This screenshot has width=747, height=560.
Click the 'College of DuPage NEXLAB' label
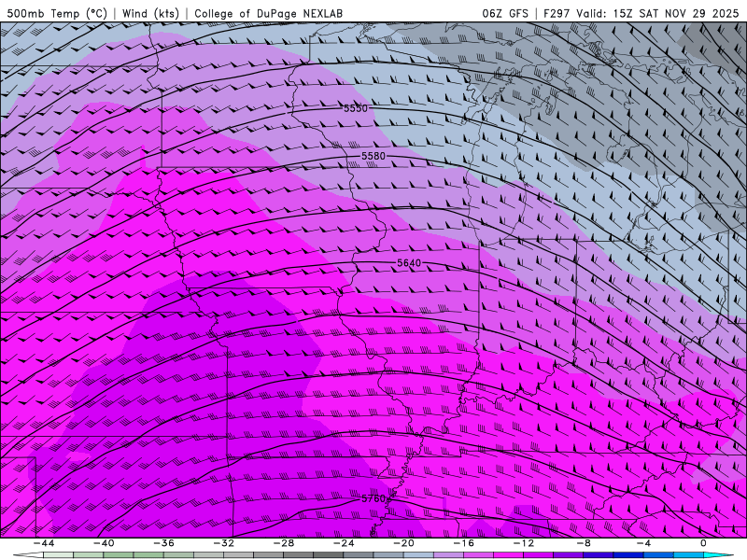tap(268, 14)
